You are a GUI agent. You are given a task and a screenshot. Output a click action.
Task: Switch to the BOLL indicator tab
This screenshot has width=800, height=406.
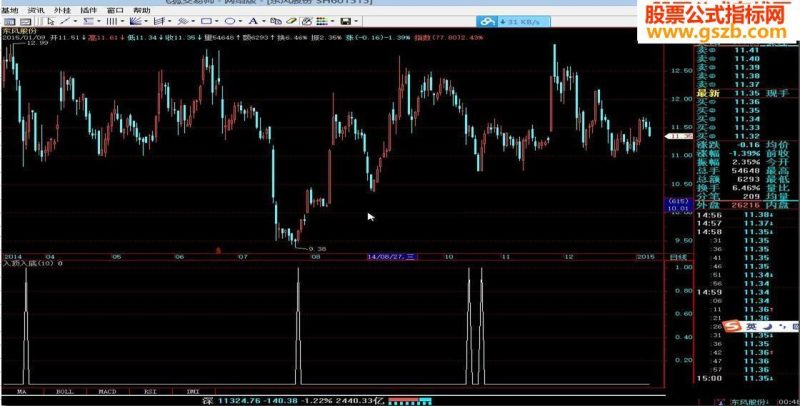tap(65, 392)
